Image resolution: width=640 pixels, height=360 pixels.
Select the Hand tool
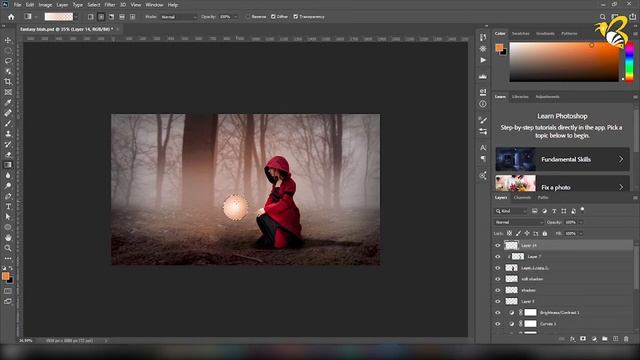(x=8, y=238)
